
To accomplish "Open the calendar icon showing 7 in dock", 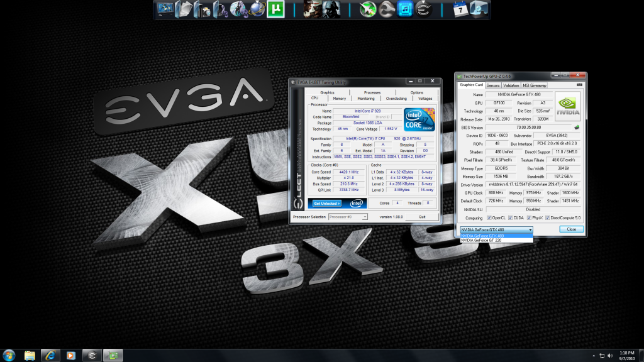I will click(x=460, y=9).
